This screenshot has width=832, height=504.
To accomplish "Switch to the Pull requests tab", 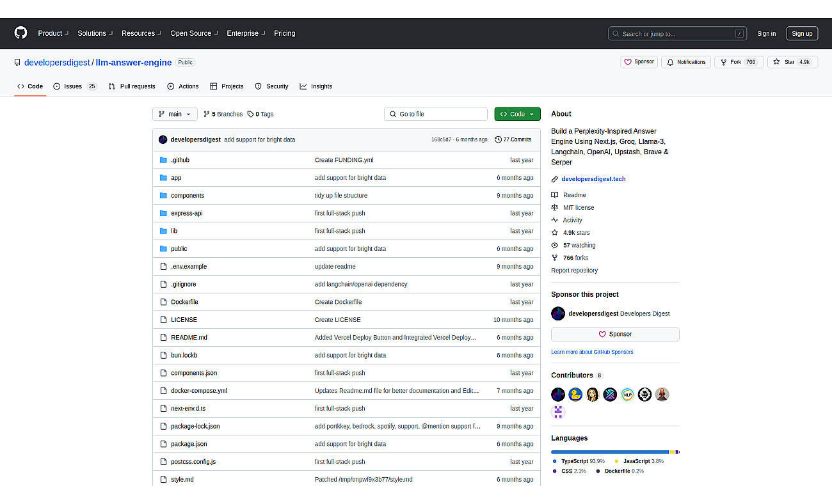I will pos(132,86).
